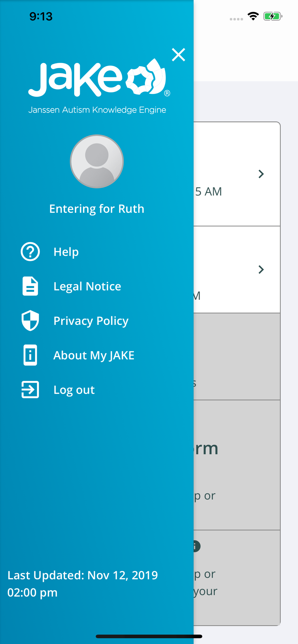
Task: Tap the Legal Notice document icon
Action: pyautogui.click(x=30, y=286)
